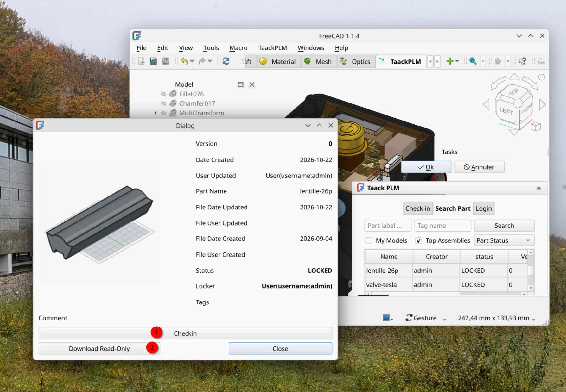Open the Gesture navigation style dropdown
Screen dimensions: 566x392
[x=444, y=320]
